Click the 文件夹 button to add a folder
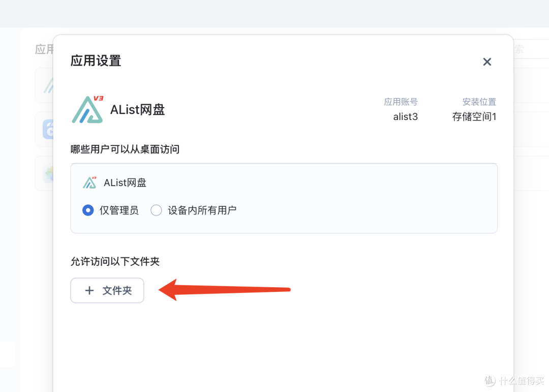Image resolution: width=549 pixels, height=392 pixels. [107, 290]
